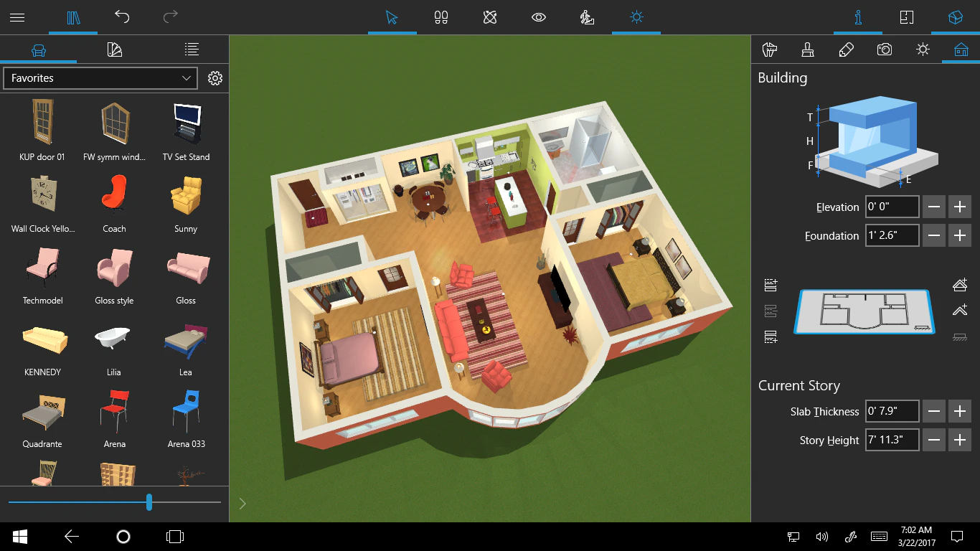980x551 pixels.
Task: Redo the last undone action
Action: coord(170,17)
